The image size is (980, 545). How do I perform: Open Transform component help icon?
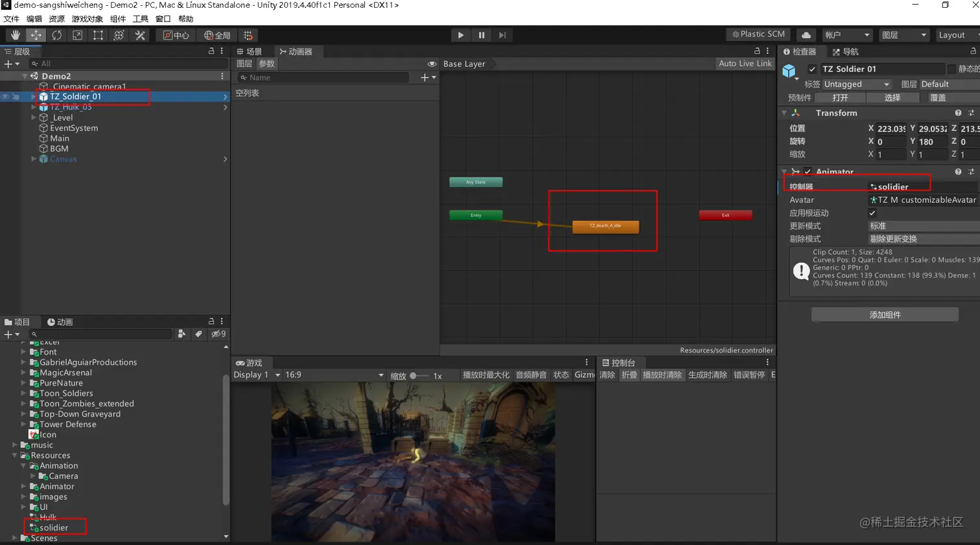point(958,113)
